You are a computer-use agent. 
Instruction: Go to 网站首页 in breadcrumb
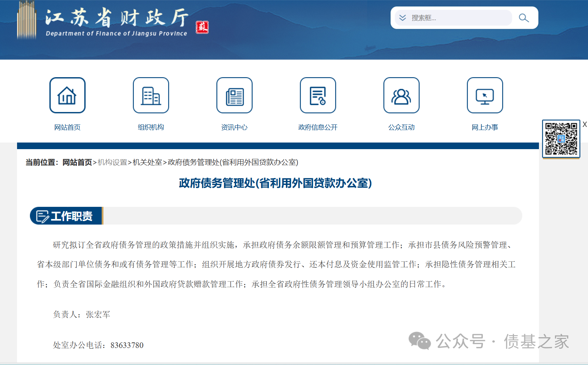pos(77,162)
